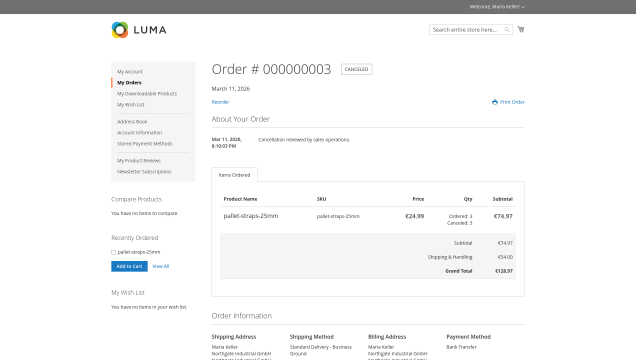
Task: Open the shopping cart icon
Action: coord(521,29)
